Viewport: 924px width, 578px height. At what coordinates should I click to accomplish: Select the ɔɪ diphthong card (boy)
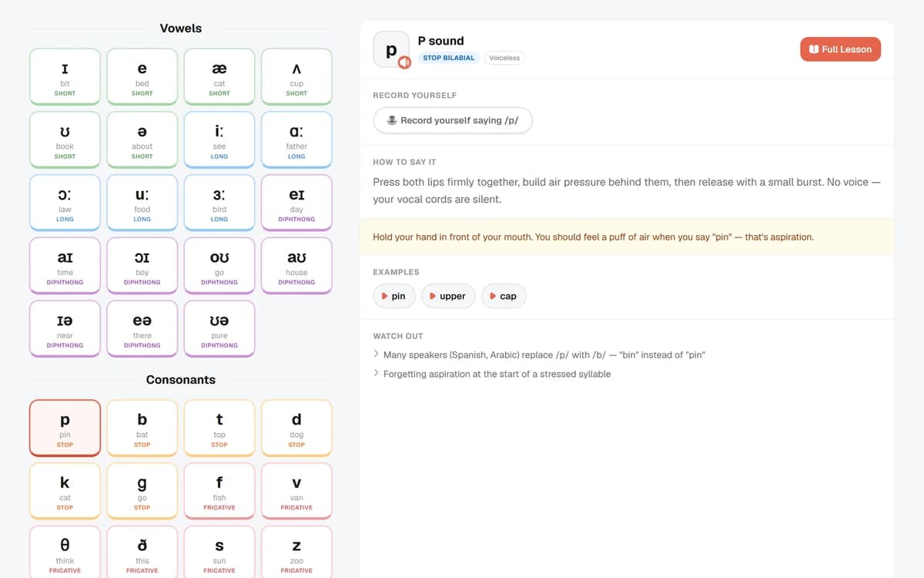[142, 266]
